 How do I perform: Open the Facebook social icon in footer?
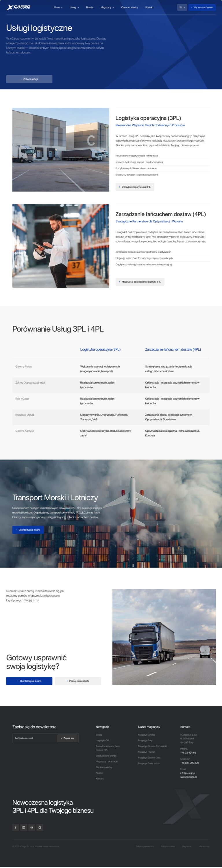point(16,827)
